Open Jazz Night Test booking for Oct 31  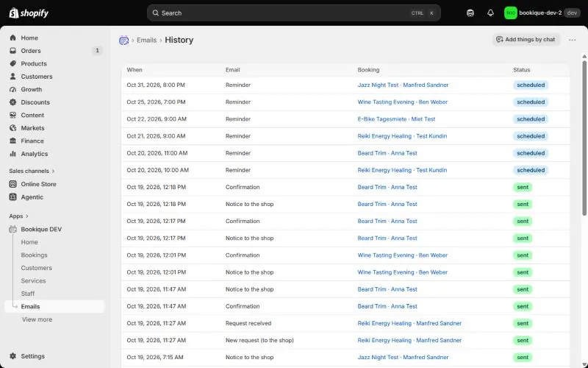coord(403,85)
